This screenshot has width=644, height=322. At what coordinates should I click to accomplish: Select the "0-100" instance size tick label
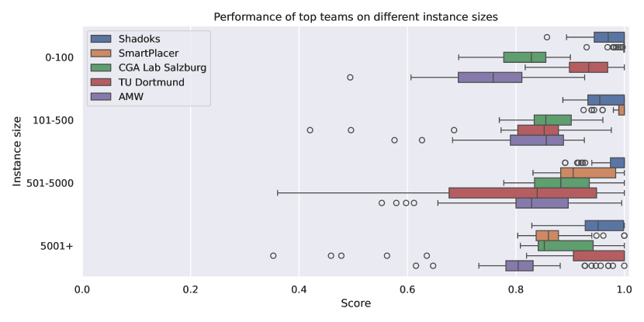coord(59,57)
